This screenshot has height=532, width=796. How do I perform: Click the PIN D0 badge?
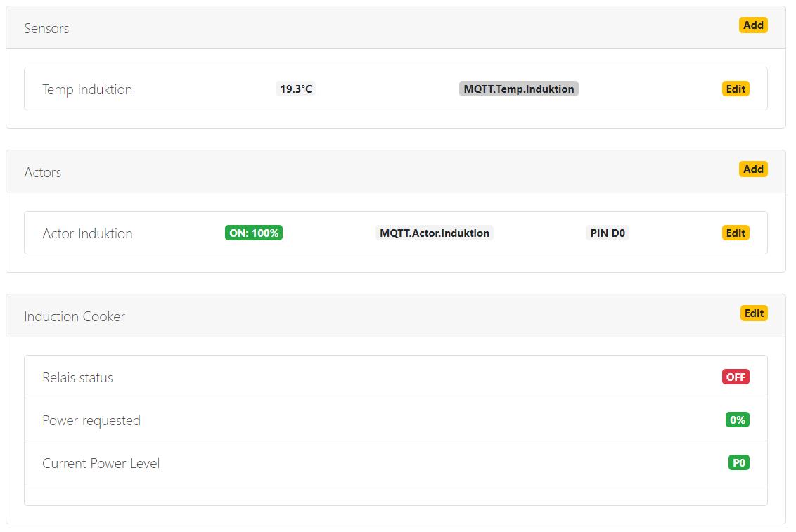pyautogui.click(x=607, y=233)
